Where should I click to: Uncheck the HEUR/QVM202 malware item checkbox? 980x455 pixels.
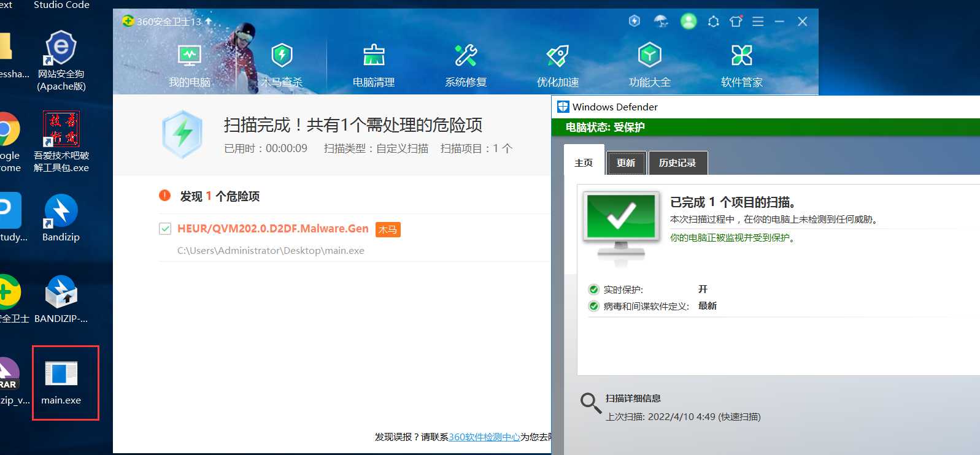point(164,229)
